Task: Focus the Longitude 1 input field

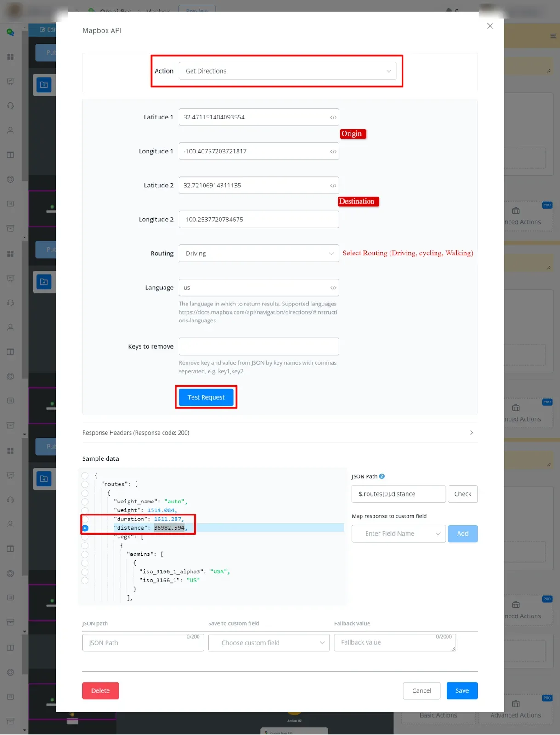Action: (x=259, y=152)
